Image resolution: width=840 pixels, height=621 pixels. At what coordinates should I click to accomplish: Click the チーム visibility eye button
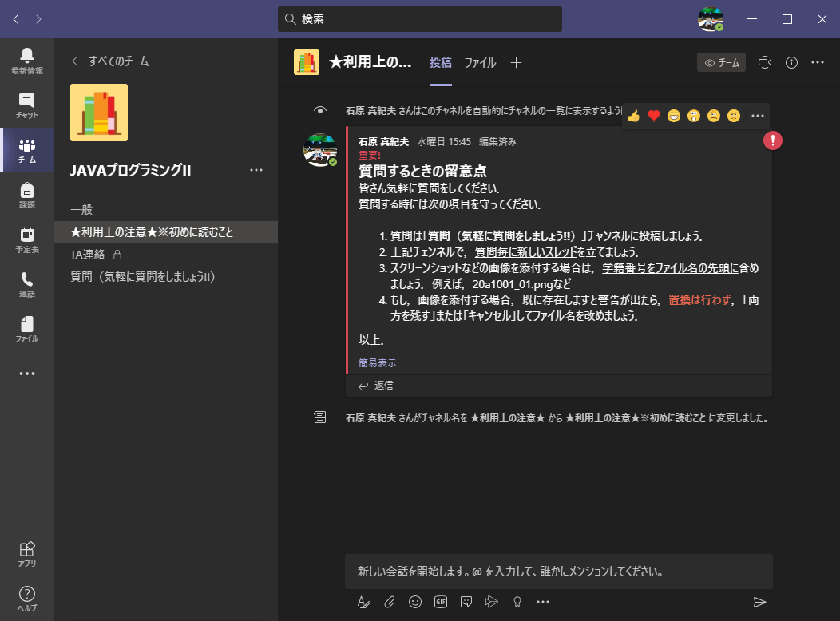coord(721,62)
